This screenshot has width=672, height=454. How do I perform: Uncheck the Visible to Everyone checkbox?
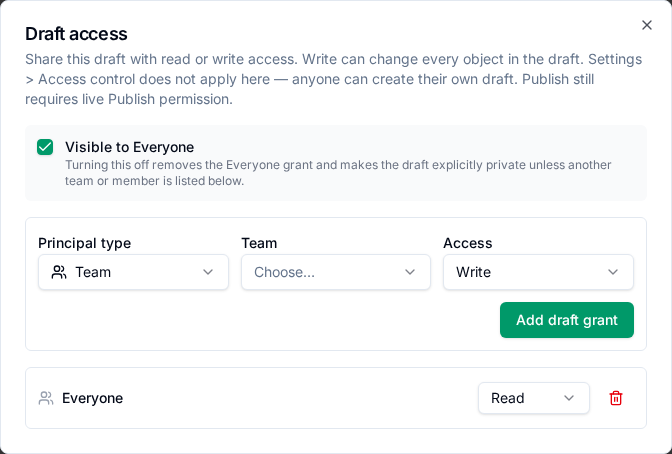coord(45,147)
